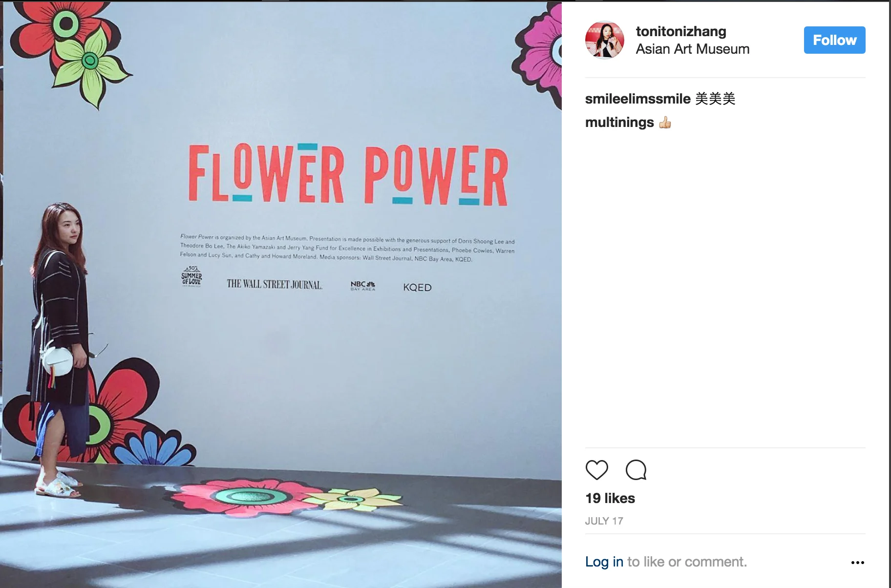The image size is (891, 588).
Task: Click the thumbs up emoji in comment
Action: click(665, 123)
